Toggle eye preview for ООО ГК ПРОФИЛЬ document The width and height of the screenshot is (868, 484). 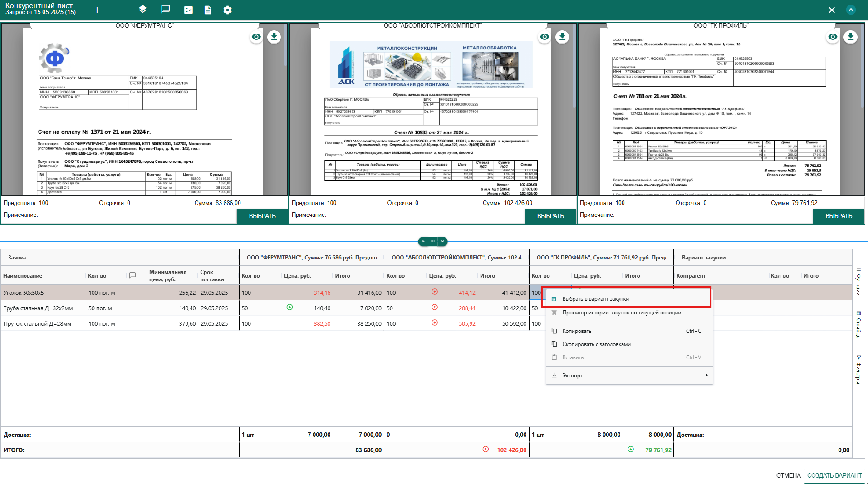tap(833, 37)
